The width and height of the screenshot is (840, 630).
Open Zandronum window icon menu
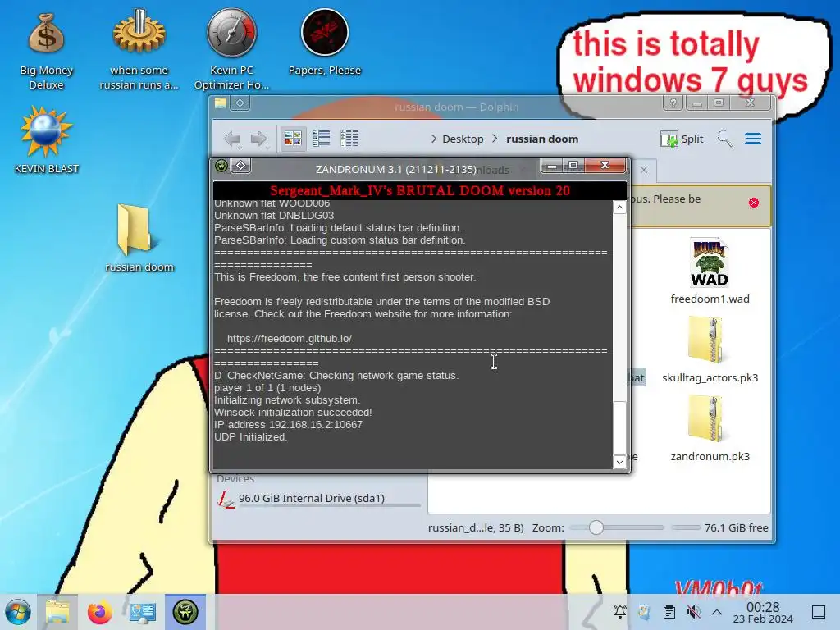tap(221, 166)
